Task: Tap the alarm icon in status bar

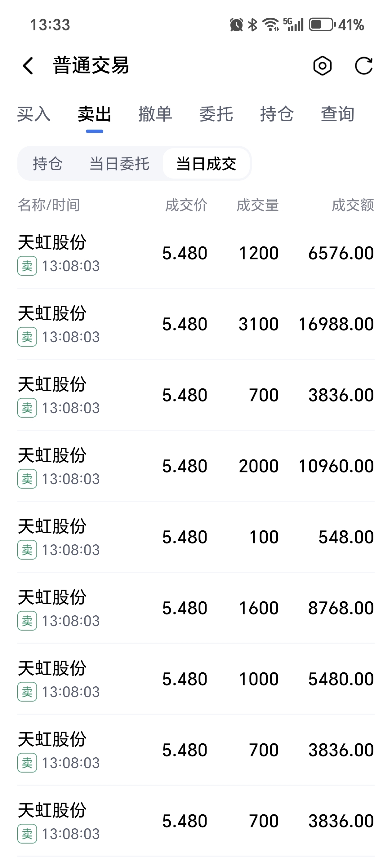Action: (x=236, y=25)
